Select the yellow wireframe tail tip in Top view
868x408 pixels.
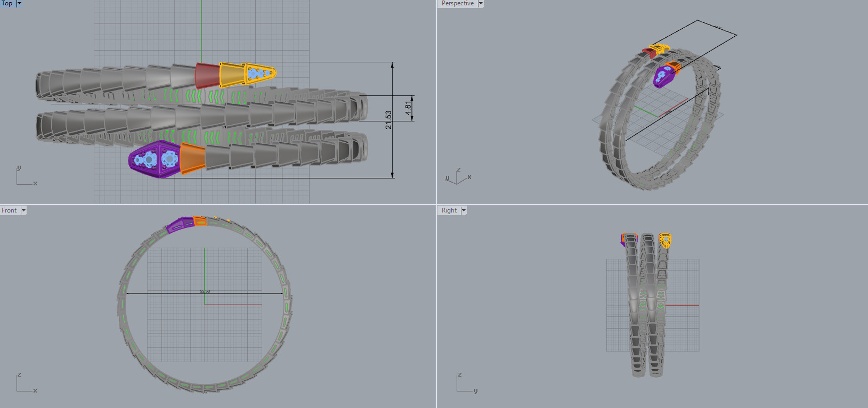click(x=260, y=73)
